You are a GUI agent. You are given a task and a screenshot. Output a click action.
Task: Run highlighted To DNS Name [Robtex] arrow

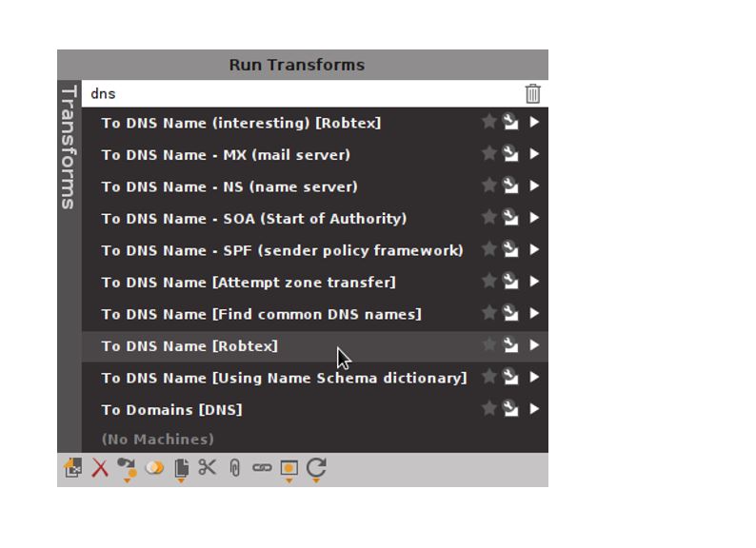534,345
